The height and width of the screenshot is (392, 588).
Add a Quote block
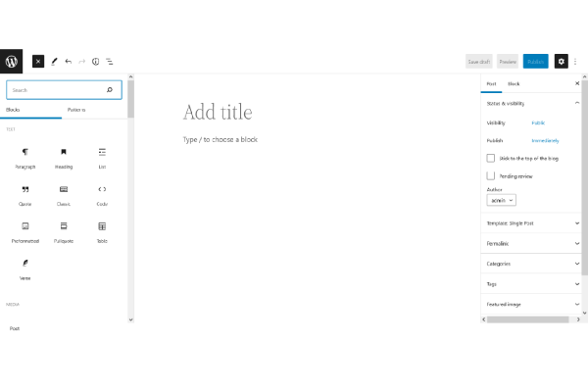coord(25,189)
